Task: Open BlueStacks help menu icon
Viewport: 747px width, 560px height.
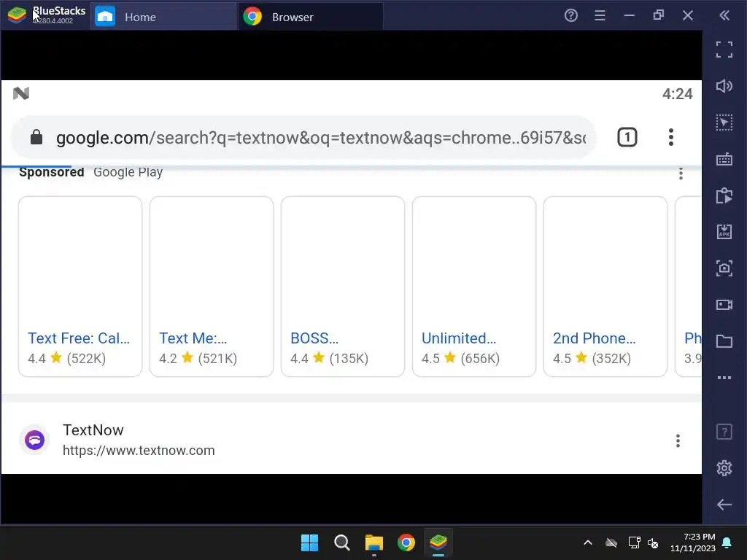Action: [570, 16]
